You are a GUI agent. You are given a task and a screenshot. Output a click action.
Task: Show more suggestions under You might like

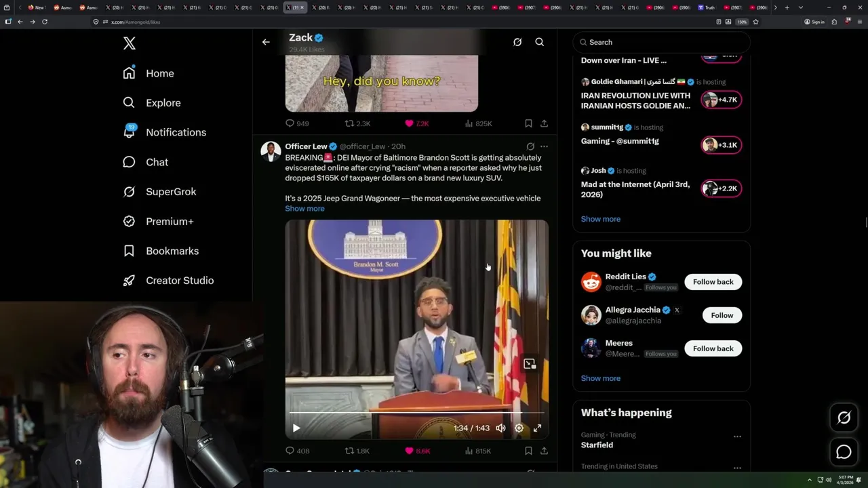point(601,378)
